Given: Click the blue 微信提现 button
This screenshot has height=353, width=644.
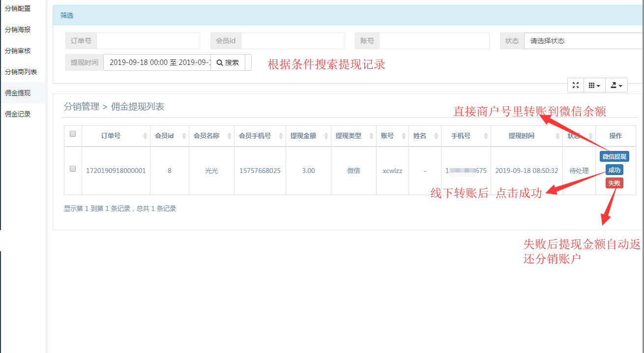Looking at the screenshot, I should coord(614,156).
